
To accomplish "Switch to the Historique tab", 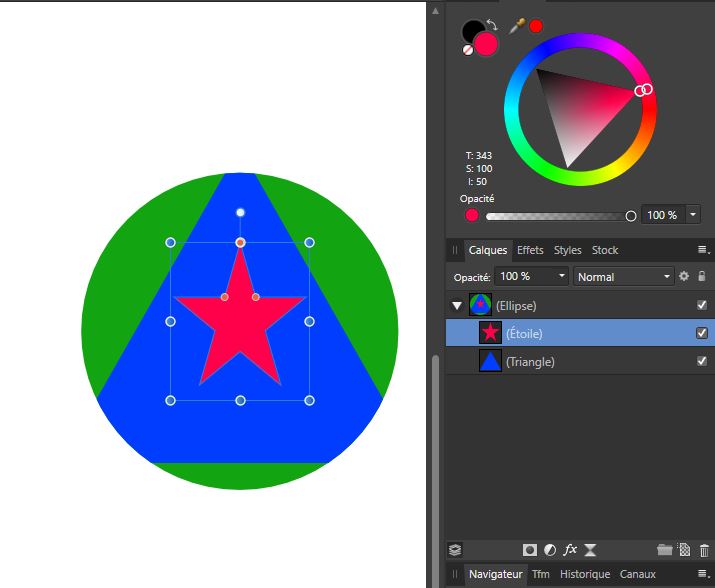I will [585, 574].
